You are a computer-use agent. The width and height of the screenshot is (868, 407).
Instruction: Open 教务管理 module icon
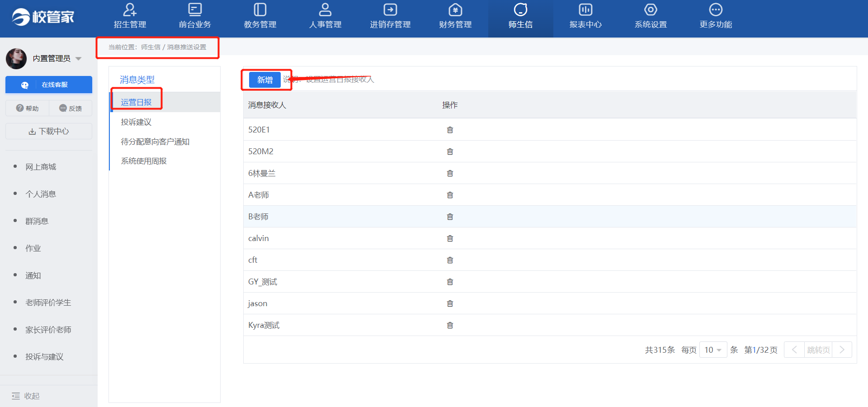click(260, 9)
